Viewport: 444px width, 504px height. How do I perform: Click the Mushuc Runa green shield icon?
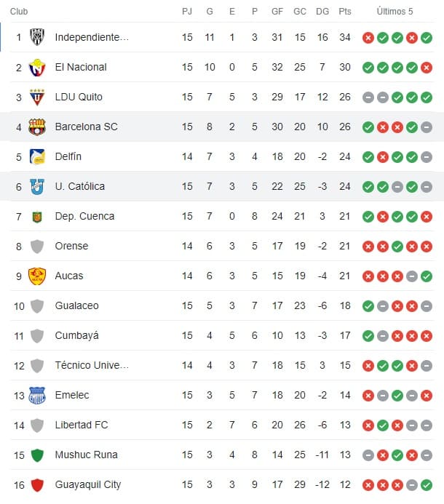tap(36, 455)
